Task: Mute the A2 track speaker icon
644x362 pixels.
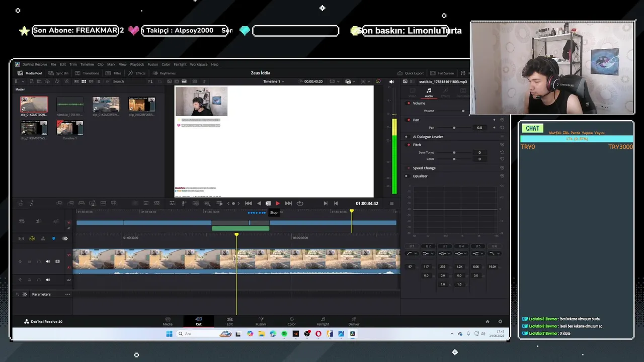Action: tap(48, 280)
